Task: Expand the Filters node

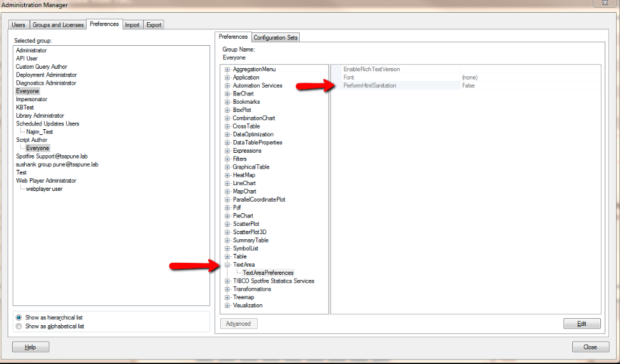Action: coord(227,159)
